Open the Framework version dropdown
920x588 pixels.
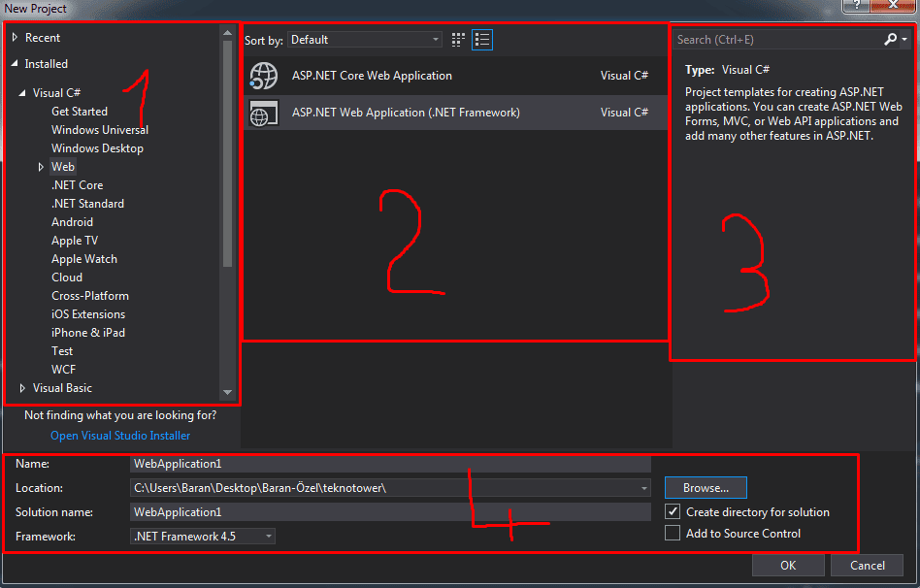coord(203,537)
